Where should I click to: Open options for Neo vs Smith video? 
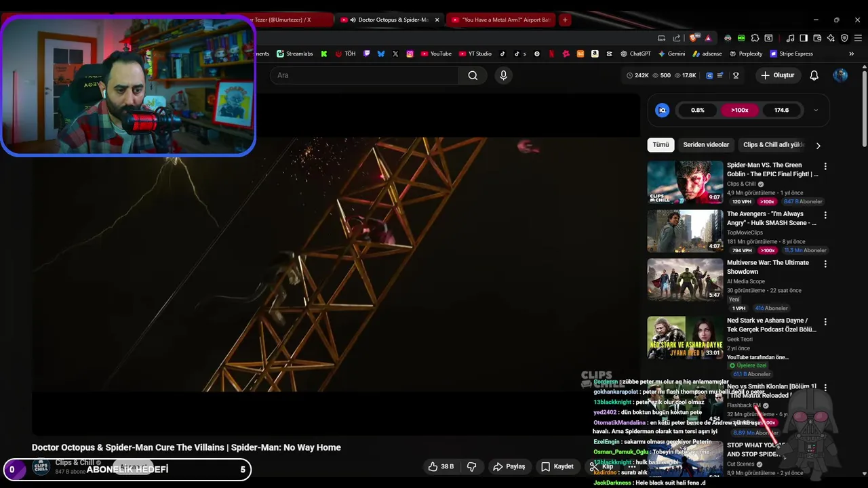pos(825,387)
